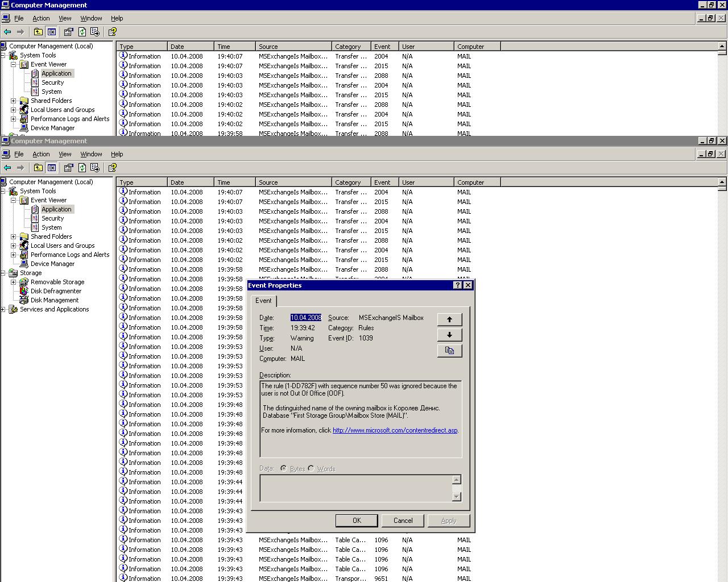Expand Removable Storage node in lower window
Viewport: 728px width, 582px height.
[x=14, y=282]
